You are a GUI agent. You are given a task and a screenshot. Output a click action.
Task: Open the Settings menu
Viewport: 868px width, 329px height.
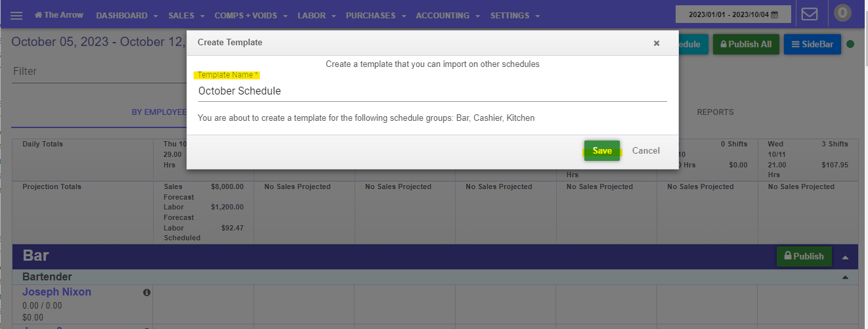(515, 15)
